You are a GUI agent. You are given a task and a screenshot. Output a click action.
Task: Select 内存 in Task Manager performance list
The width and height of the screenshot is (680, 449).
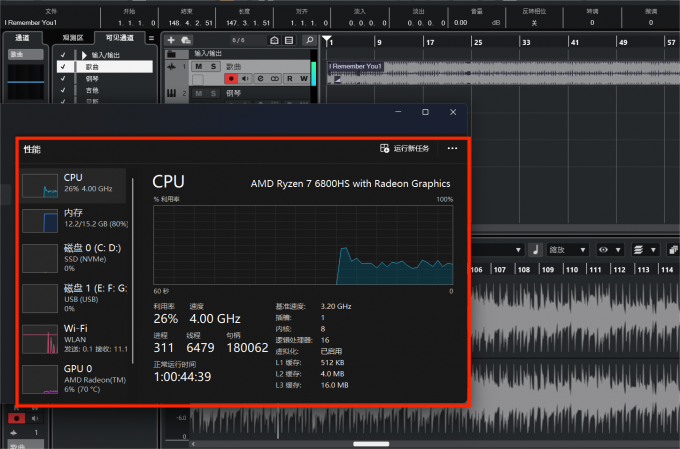tap(75, 220)
